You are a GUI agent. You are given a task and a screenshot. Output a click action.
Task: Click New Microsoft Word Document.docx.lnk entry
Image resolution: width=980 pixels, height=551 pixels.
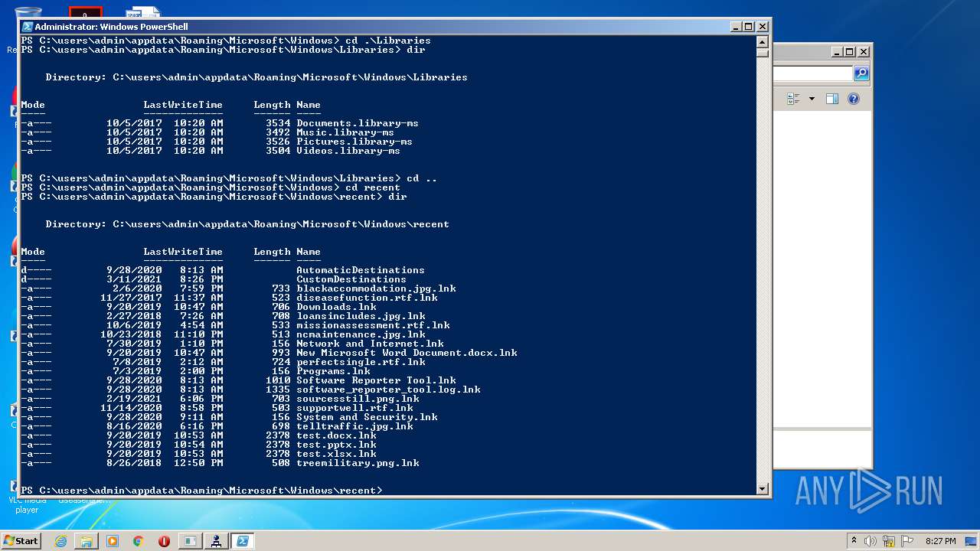(407, 353)
